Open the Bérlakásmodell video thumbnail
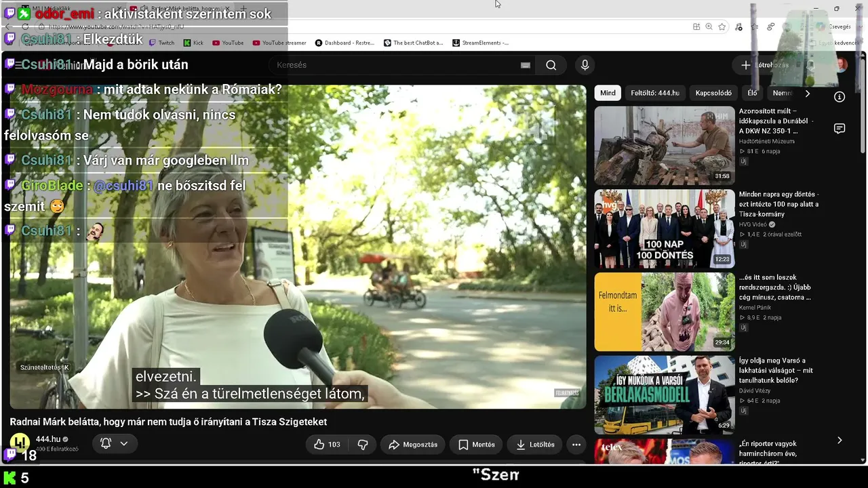Viewport: 868px width, 488px height. (x=665, y=395)
